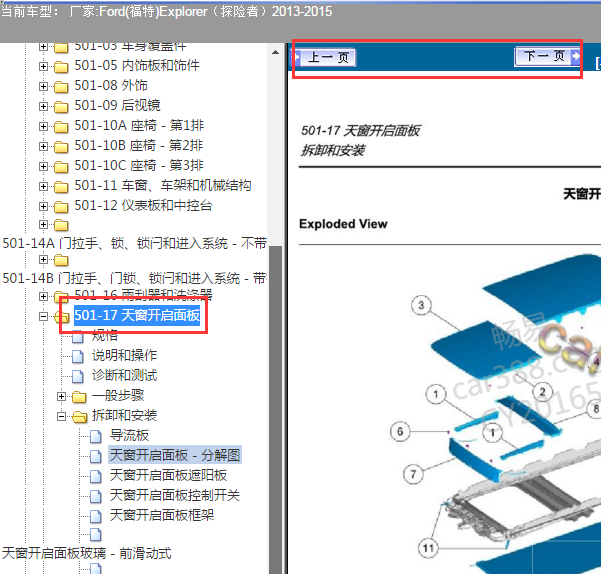Expand the 一般步骤 subfolder
The image size is (601, 574).
click(x=61, y=396)
